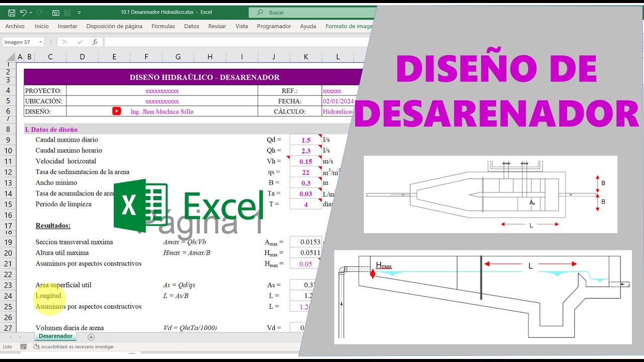Click the Enter checkmark formula bar icon
This screenshot has height=362, width=644.
(79, 42)
